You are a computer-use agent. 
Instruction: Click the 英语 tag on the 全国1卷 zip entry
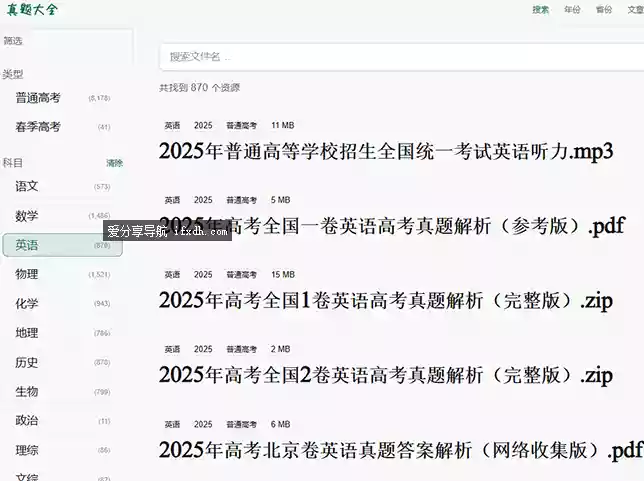point(172,274)
